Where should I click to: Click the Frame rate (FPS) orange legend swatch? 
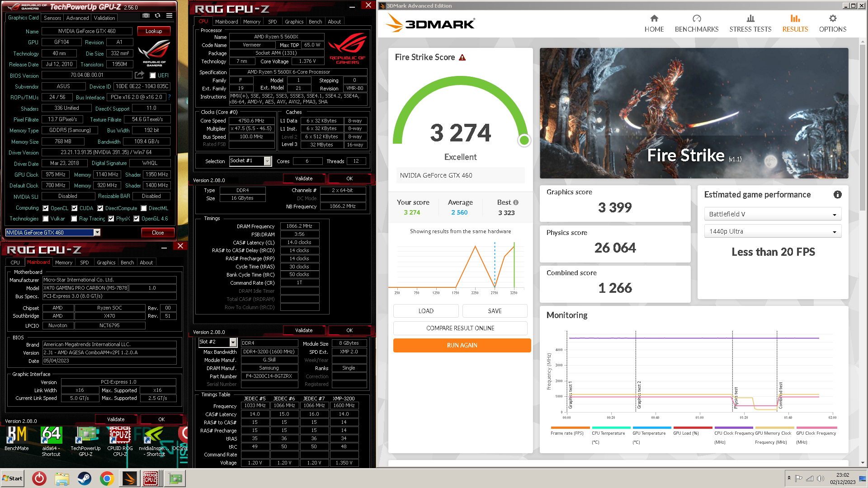tap(570, 427)
